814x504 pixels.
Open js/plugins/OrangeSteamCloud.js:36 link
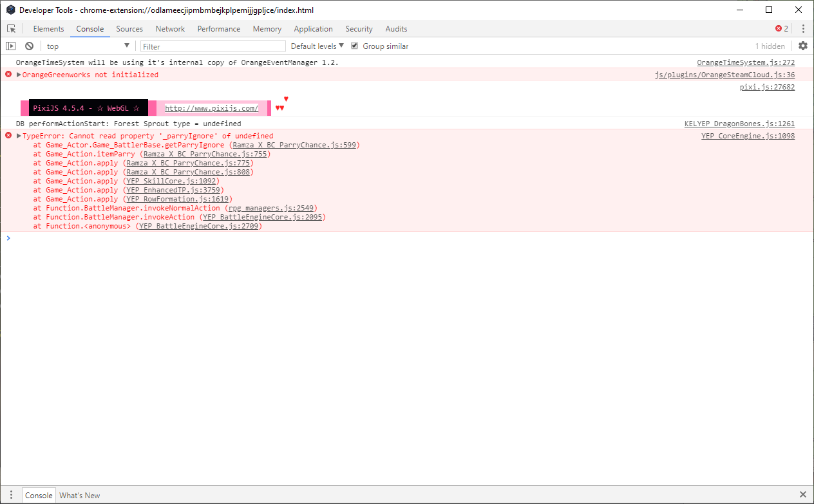724,75
